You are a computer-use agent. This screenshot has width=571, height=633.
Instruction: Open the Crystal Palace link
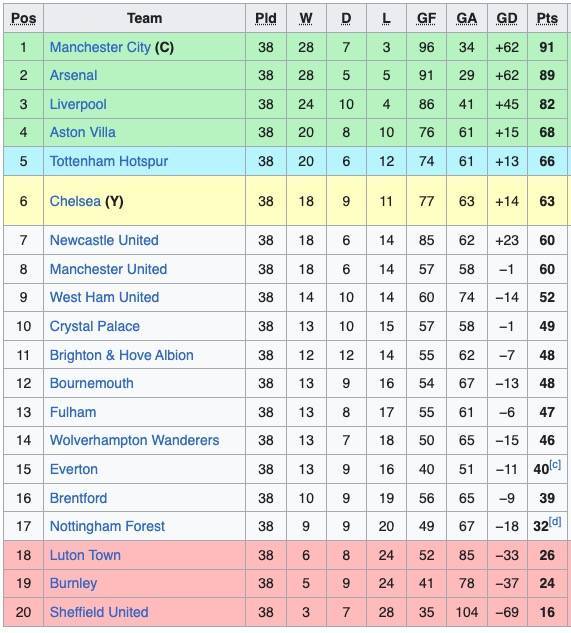(94, 326)
